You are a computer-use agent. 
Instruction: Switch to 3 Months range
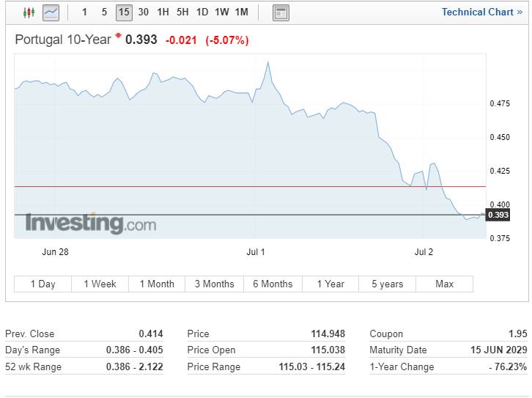(x=214, y=284)
